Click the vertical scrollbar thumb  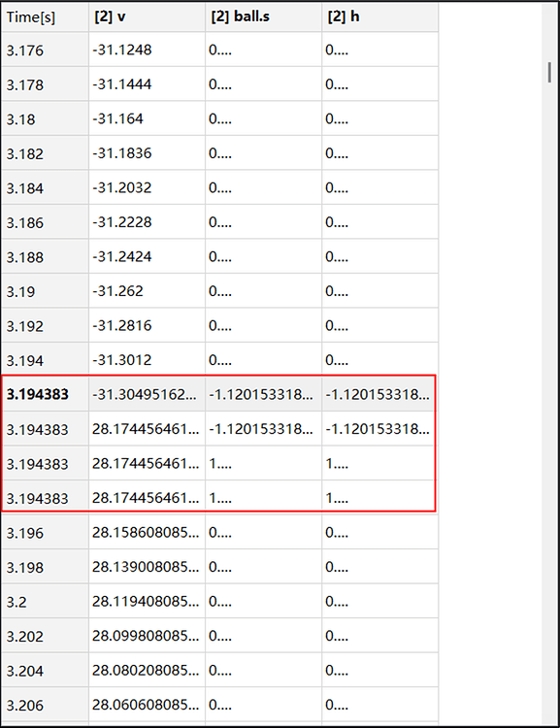tap(549, 73)
